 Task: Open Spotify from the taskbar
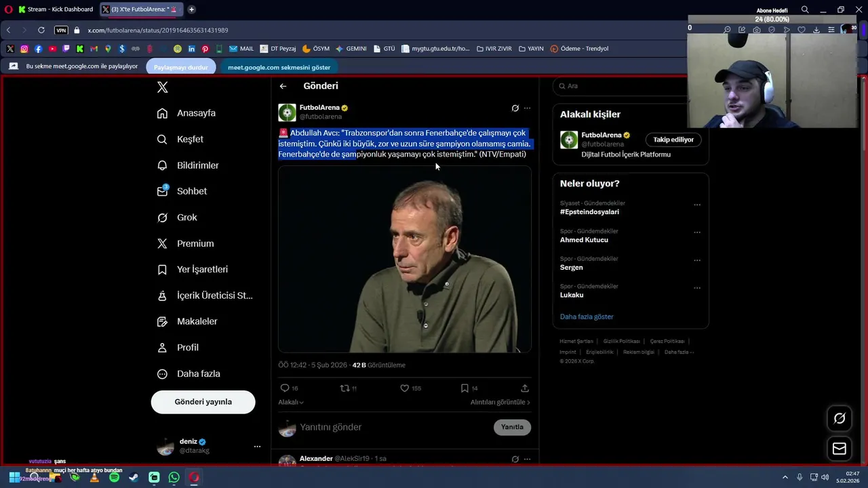point(114,477)
